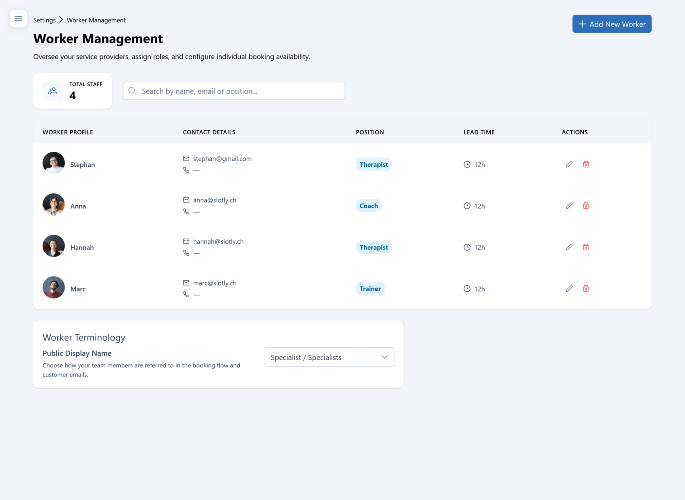The width and height of the screenshot is (685, 500).
Task: Edit Stephan's worker profile
Action: pos(569,164)
